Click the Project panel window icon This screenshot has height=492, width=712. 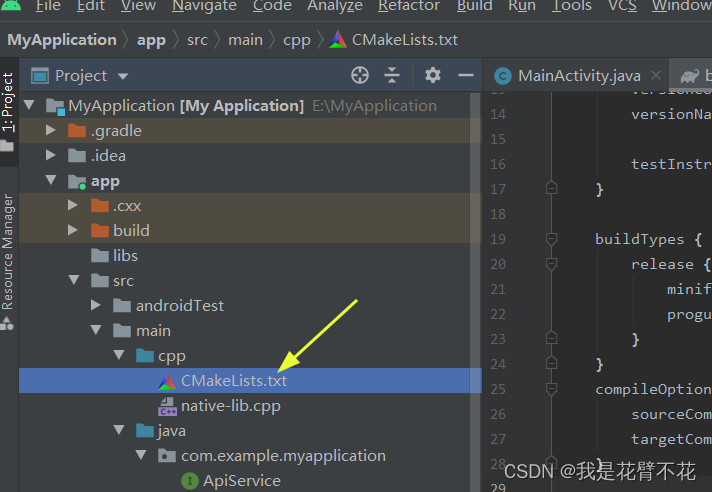(40, 76)
